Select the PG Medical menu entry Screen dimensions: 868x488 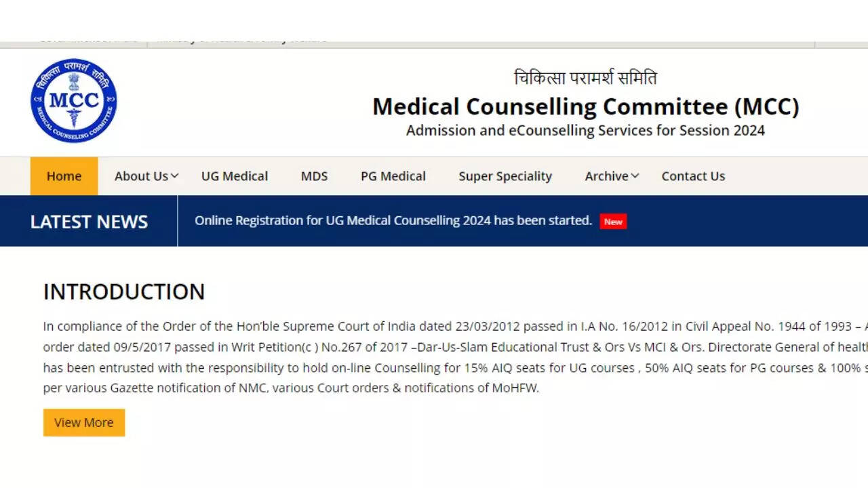click(393, 176)
